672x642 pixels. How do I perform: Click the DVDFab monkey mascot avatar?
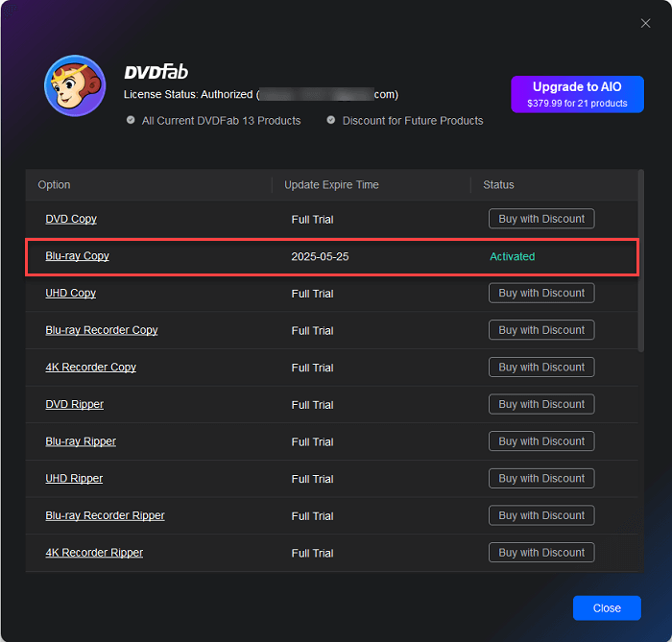[x=75, y=85]
